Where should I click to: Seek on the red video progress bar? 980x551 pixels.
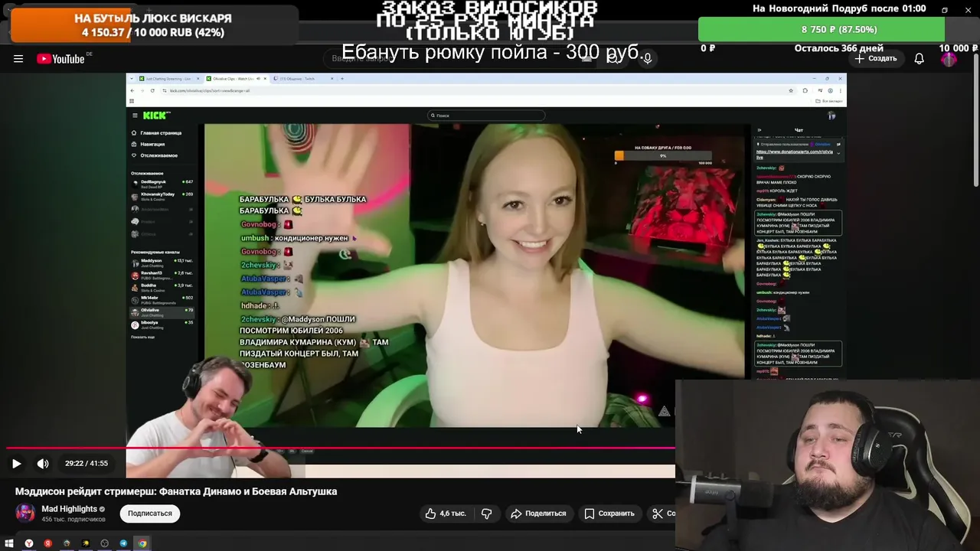coord(340,448)
